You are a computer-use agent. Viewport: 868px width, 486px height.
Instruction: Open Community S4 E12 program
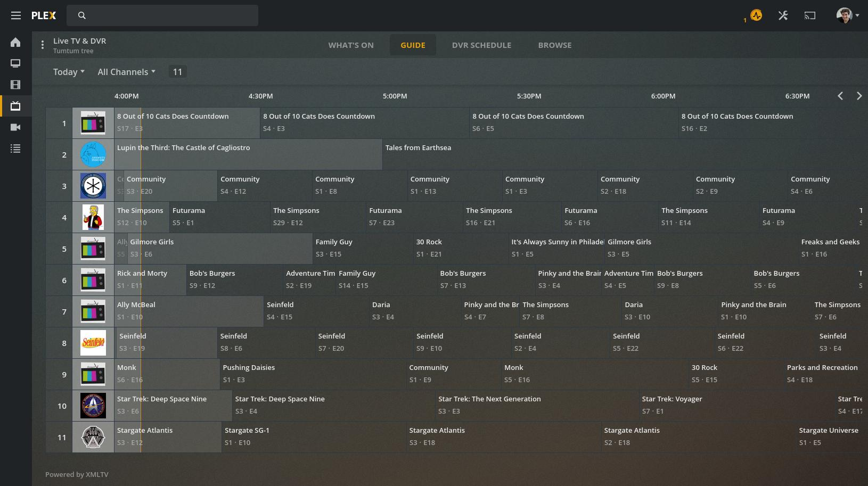[x=265, y=186]
